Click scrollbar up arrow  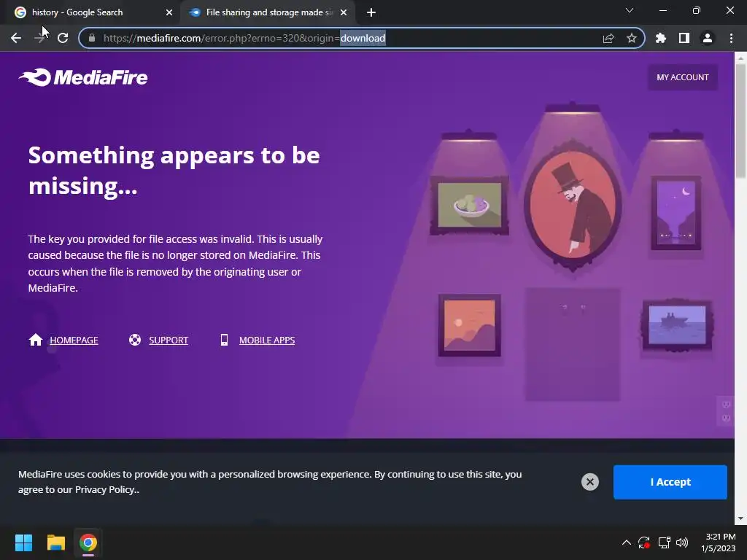(x=740, y=57)
